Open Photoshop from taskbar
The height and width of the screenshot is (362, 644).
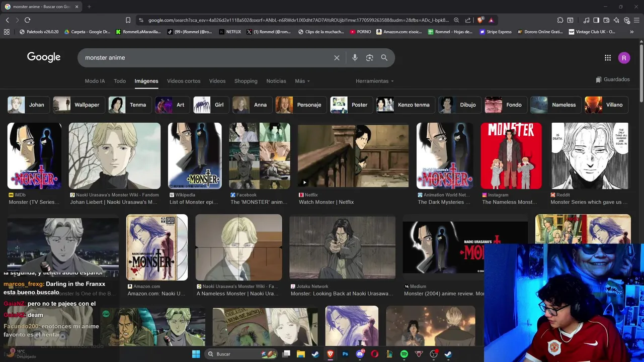click(x=345, y=354)
